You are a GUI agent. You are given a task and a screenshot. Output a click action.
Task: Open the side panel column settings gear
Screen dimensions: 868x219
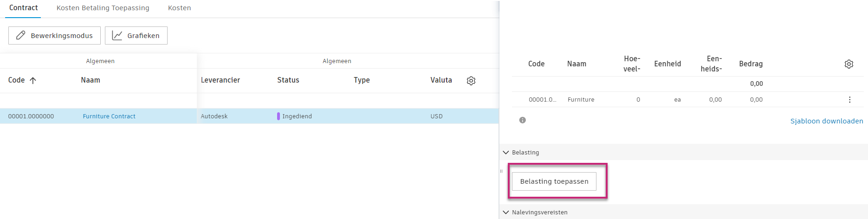[849, 64]
